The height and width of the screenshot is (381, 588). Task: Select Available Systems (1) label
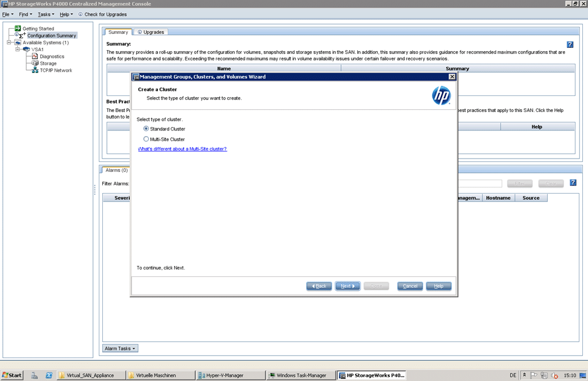[x=46, y=43]
